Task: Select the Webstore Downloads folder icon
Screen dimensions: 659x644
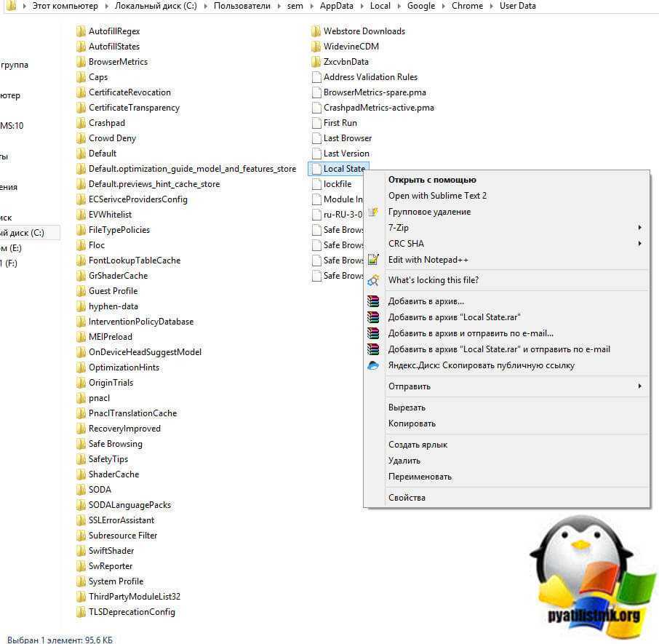Action: point(316,31)
